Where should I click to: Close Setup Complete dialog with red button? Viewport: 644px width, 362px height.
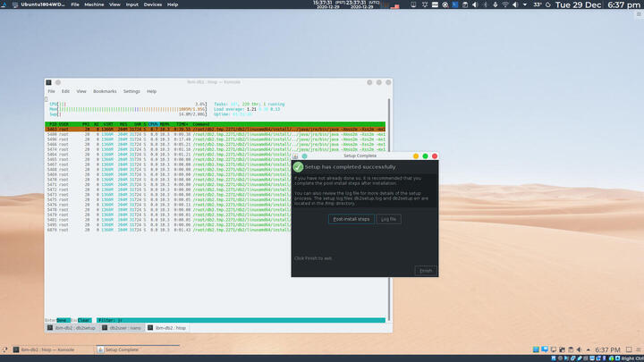435,156
